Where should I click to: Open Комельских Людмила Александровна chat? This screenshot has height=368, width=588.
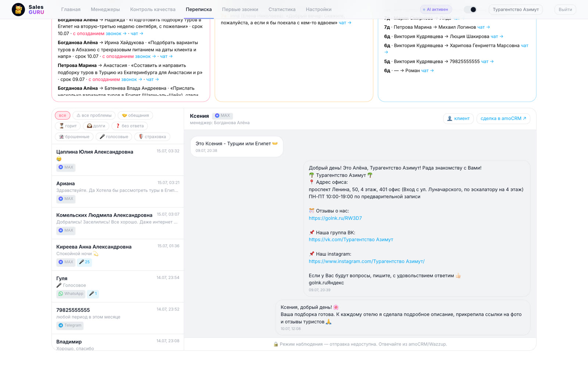118,223
